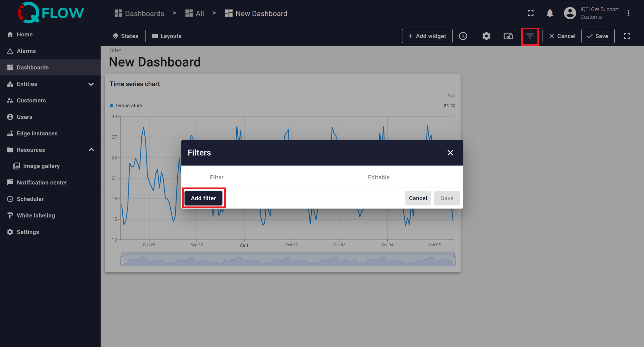Expand dashboard fullscreen icon beside Save
Image resolution: width=644 pixels, height=347 pixels.
tap(627, 36)
